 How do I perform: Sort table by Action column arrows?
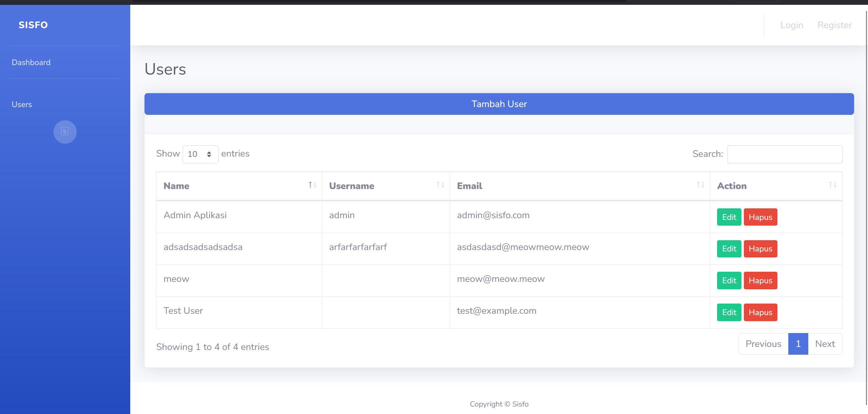832,185
